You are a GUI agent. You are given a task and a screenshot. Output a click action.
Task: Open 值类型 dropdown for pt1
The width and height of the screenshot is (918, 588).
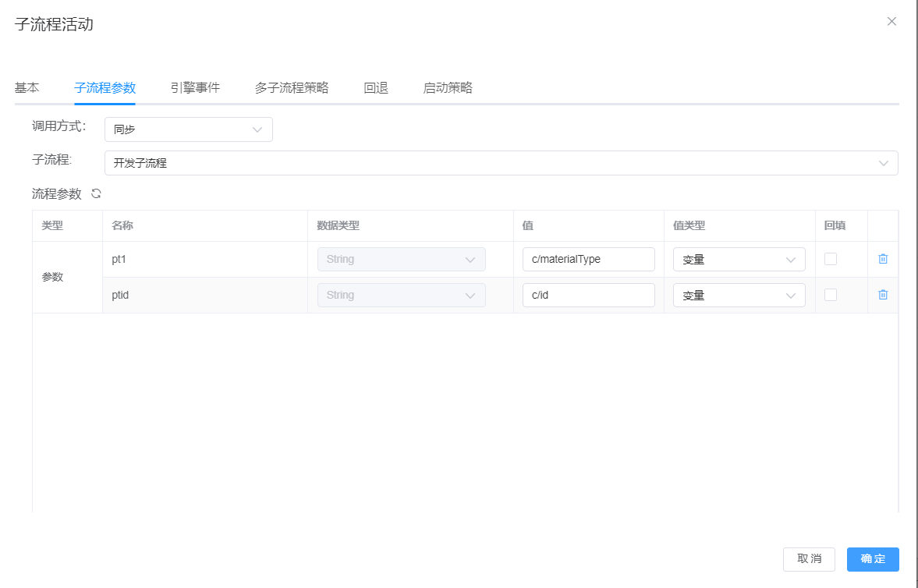[739, 260]
